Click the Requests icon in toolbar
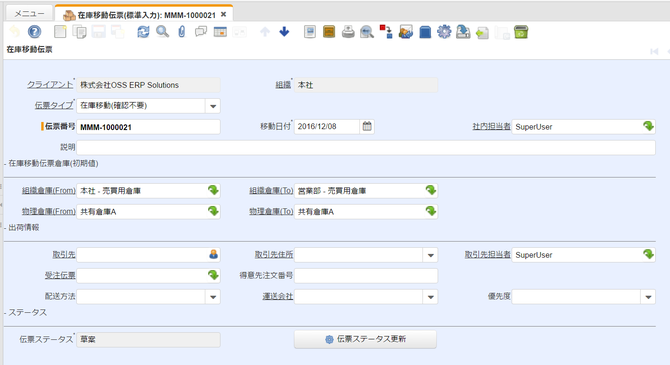This screenshot has width=670, height=365. (406, 32)
